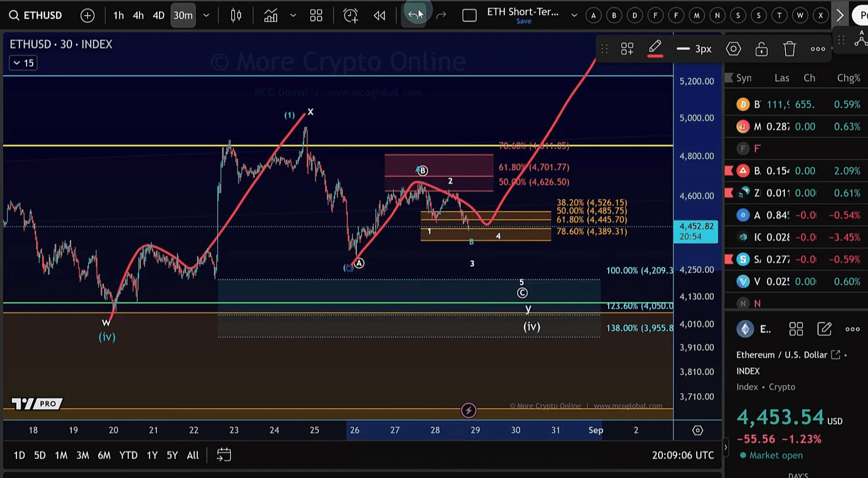
Task: Select chart layout rectangle icon
Action: [x=470, y=15]
